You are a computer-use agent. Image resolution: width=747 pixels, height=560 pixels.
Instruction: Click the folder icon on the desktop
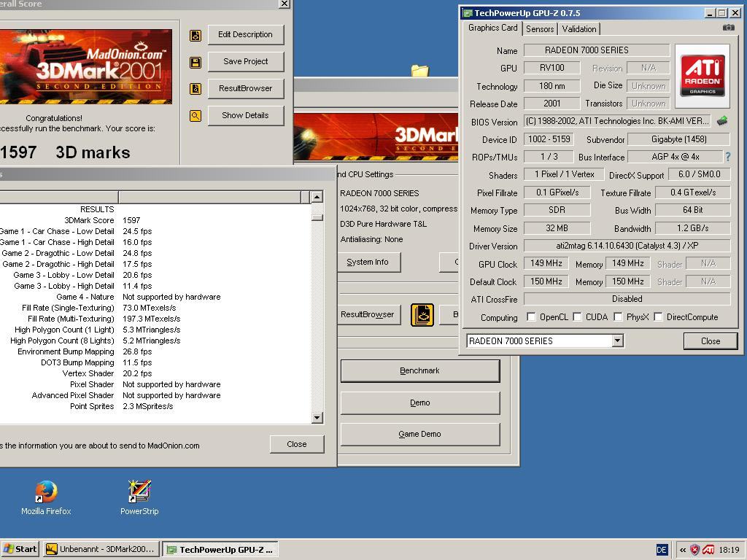(x=420, y=71)
